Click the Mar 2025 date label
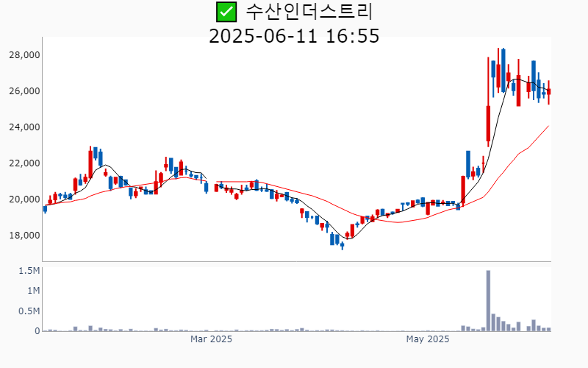The width and height of the screenshot is (588, 368). coord(211,339)
